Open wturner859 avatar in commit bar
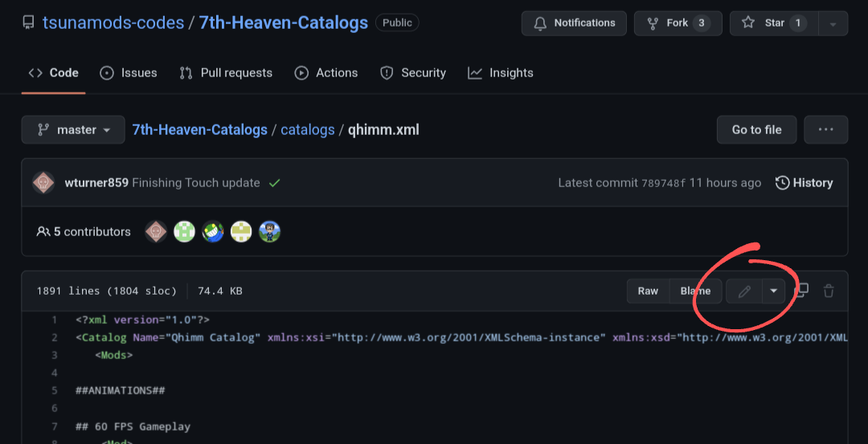 click(43, 183)
